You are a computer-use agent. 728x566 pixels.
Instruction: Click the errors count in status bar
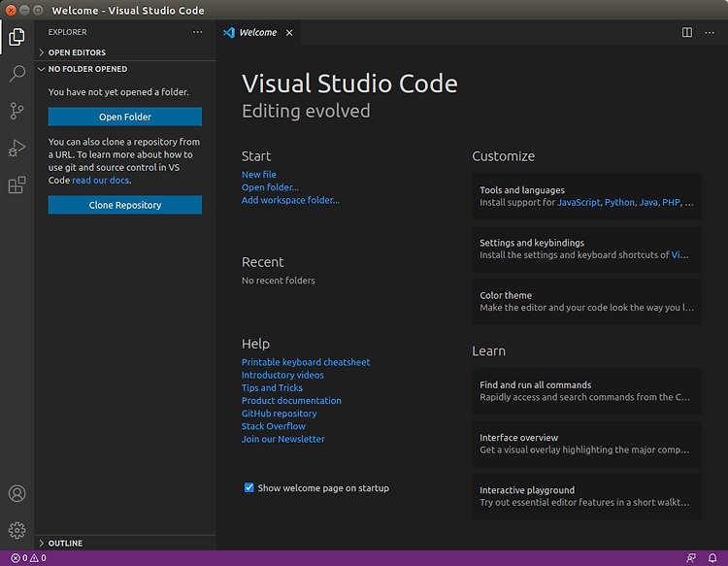click(x=19, y=558)
